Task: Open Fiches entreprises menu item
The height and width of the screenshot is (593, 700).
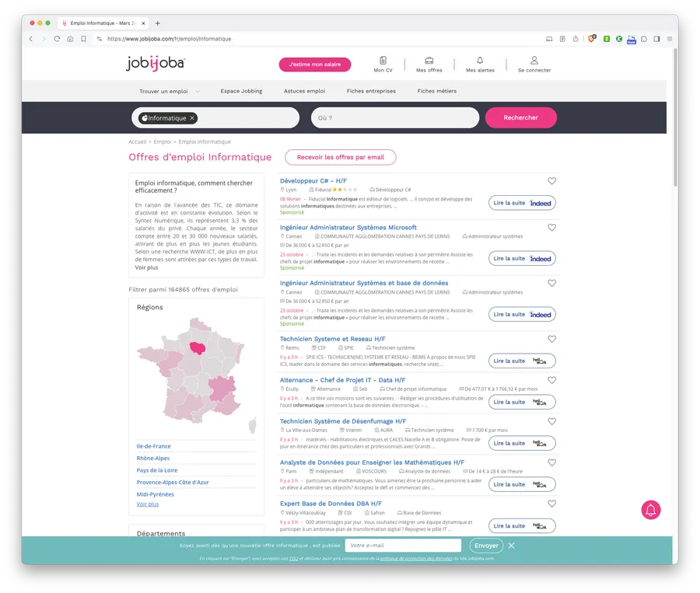Action: pos(371,91)
